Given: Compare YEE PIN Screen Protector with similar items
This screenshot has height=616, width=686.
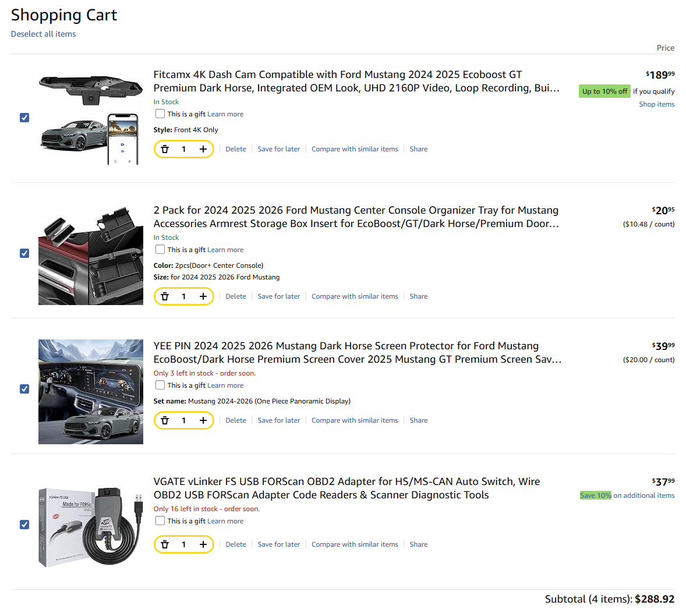Looking at the screenshot, I should [x=355, y=420].
